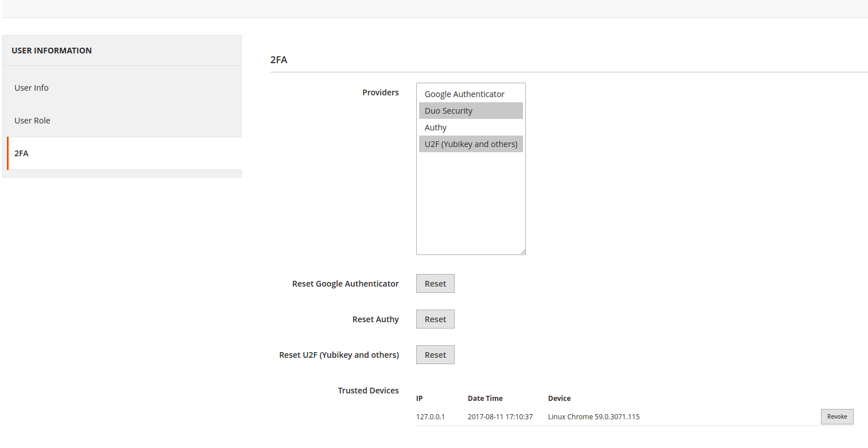This screenshot has width=868, height=448.
Task: Select the 127.0.0.1 IP address cell
Action: (431, 417)
